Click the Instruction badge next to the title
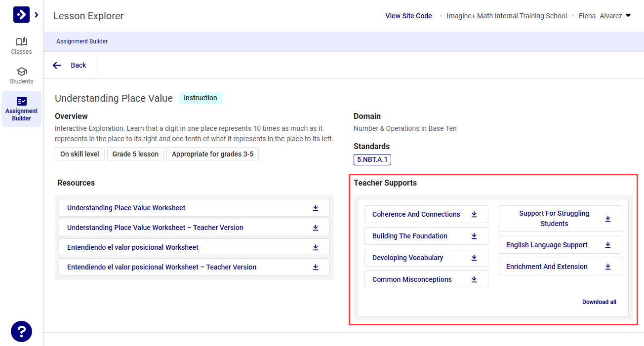Image resolution: width=644 pixels, height=346 pixels. click(x=200, y=98)
